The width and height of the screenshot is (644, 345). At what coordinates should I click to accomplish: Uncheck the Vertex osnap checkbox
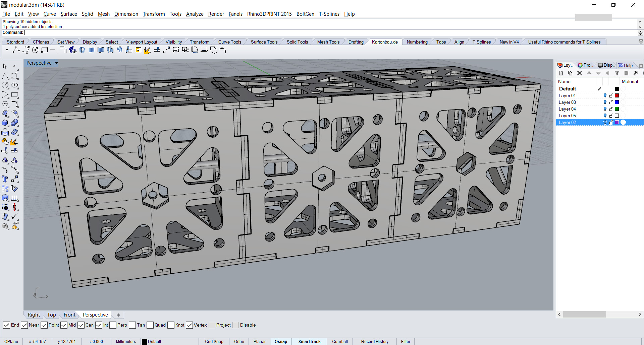[x=190, y=325]
